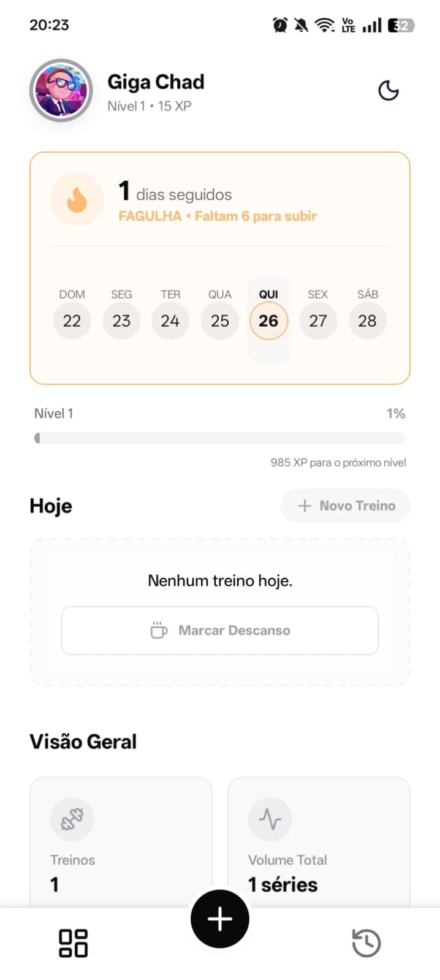This screenshot has width=440, height=980.
Task: Open workout history via the clock icon
Action: (x=366, y=943)
